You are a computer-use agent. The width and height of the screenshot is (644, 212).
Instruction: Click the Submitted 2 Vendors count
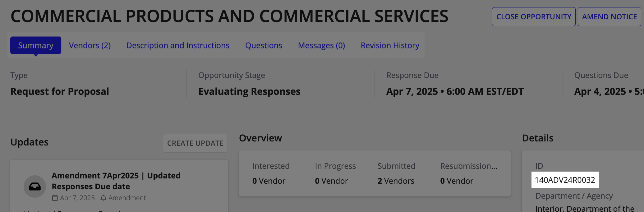pyautogui.click(x=396, y=181)
